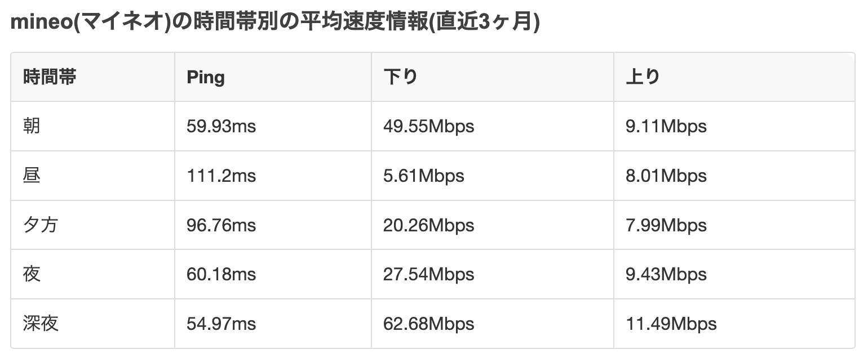Click the Ping column header
Viewport: 868px width, 358px height.
pyautogui.click(x=206, y=77)
